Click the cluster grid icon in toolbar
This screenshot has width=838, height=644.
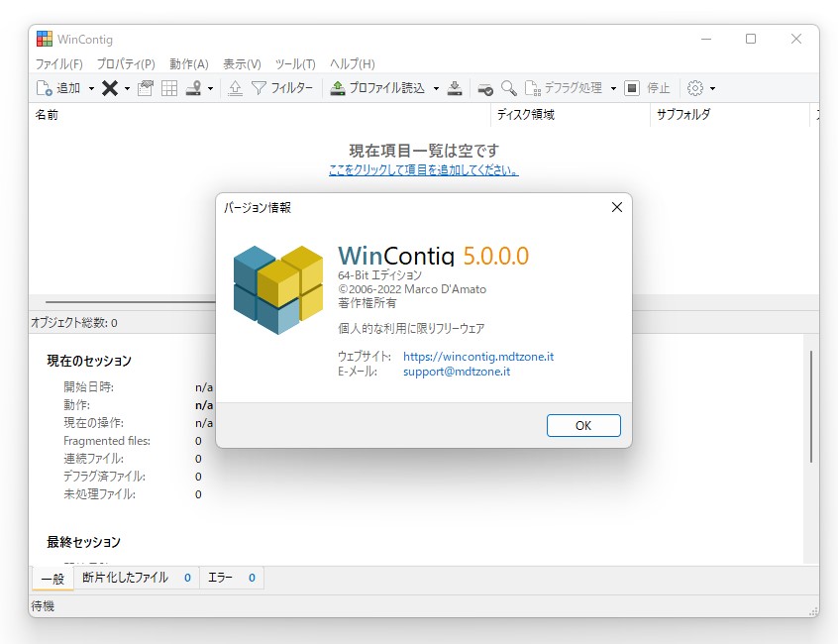point(168,88)
